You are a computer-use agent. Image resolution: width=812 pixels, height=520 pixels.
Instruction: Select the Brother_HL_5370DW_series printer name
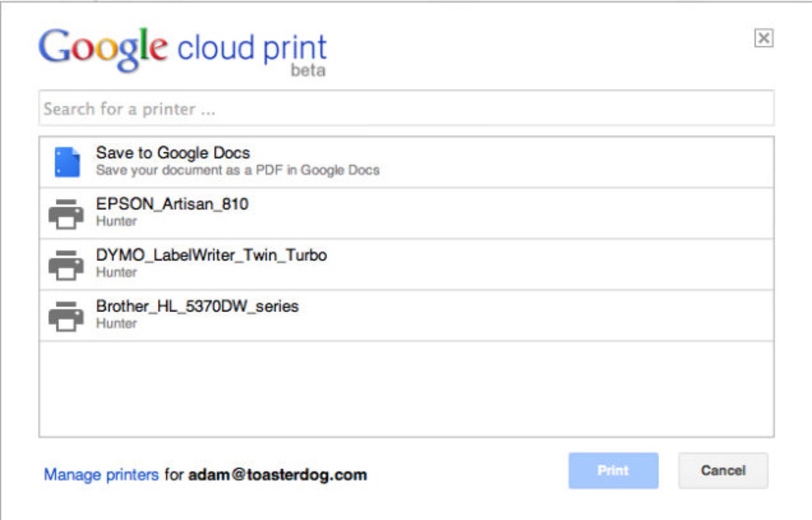coord(197,306)
